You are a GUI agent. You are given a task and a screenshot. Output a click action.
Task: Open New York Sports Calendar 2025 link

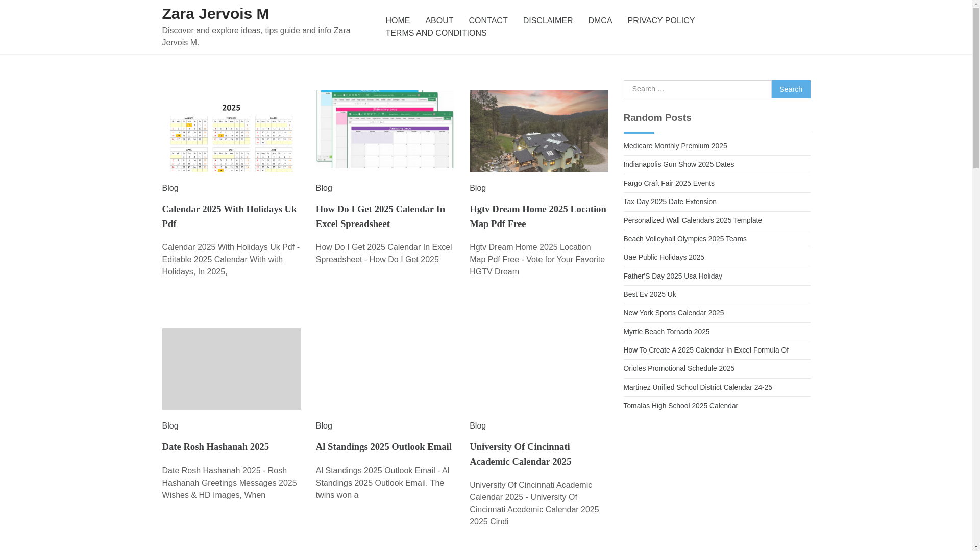pos(674,313)
